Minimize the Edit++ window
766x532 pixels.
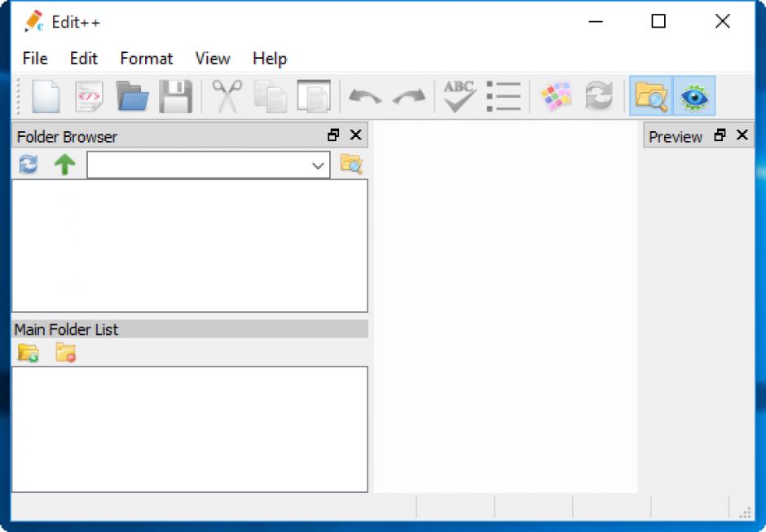596,21
